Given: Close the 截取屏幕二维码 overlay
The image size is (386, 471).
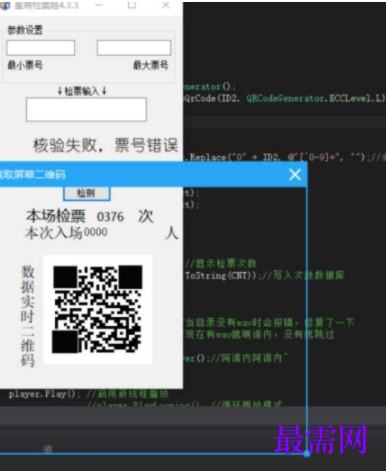Looking at the screenshot, I should tap(295, 175).
